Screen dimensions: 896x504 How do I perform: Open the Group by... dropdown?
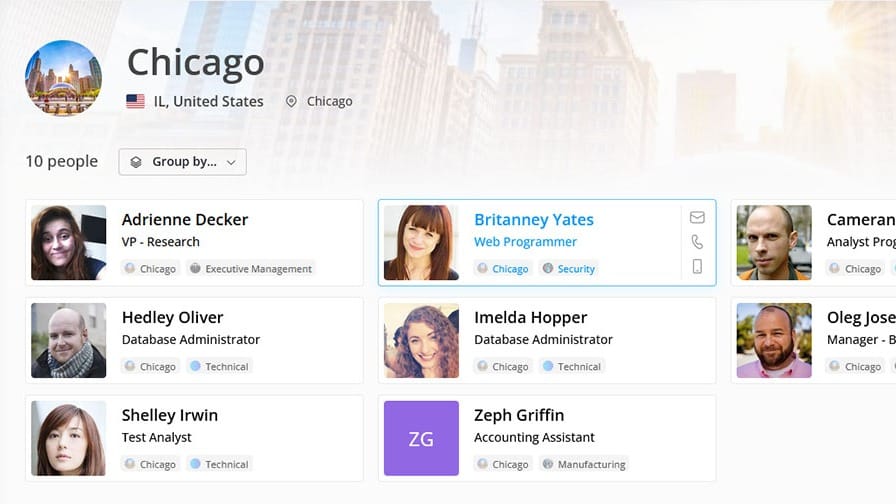(x=182, y=162)
